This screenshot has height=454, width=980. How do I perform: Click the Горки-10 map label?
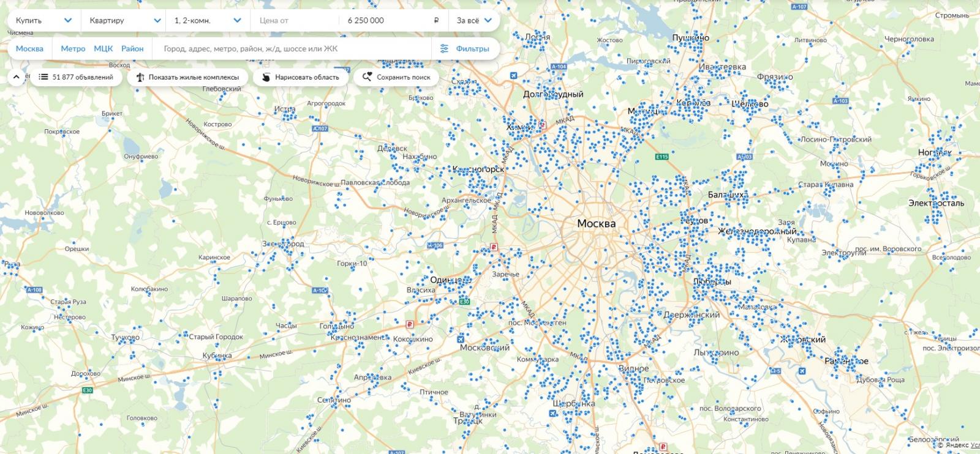(352, 264)
